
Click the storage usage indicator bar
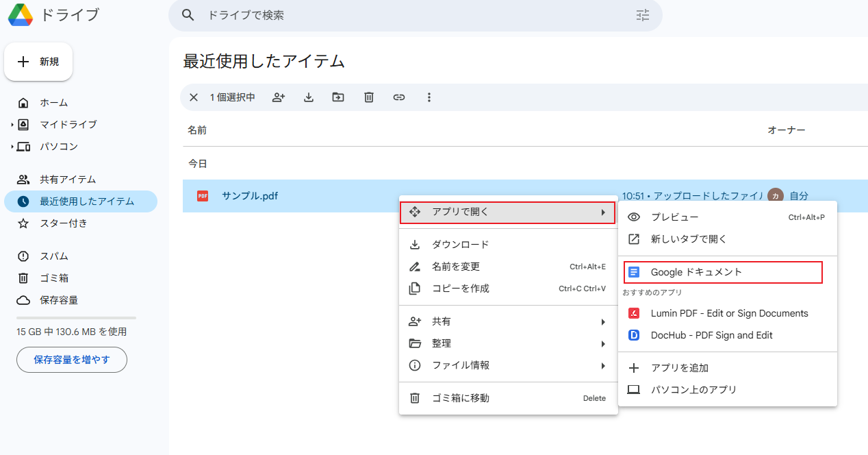pos(75,317)
